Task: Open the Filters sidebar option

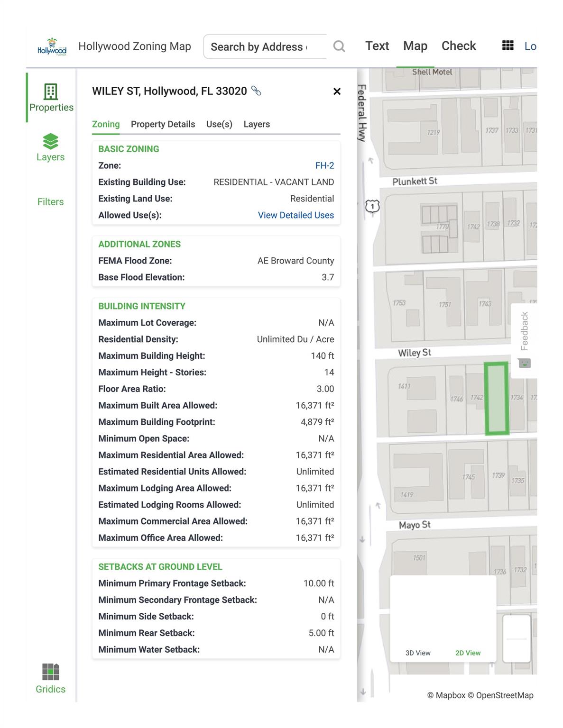Action: [x=50, y=201]
